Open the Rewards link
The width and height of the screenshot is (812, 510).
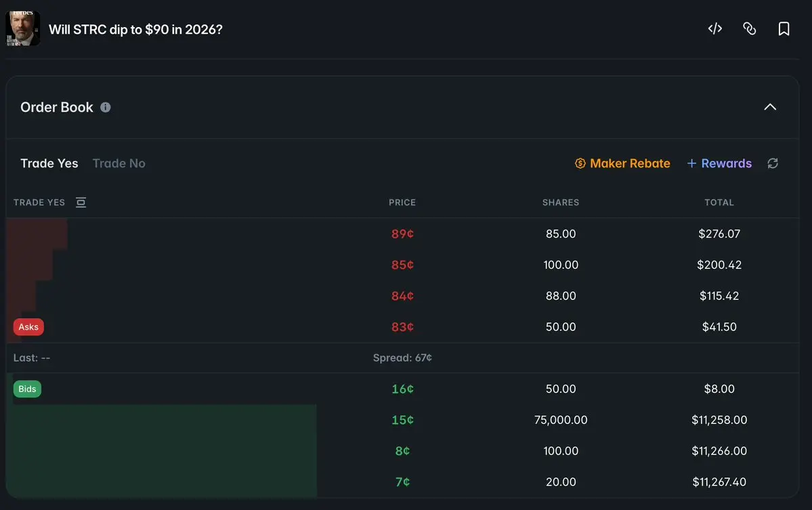pos(726,163)
